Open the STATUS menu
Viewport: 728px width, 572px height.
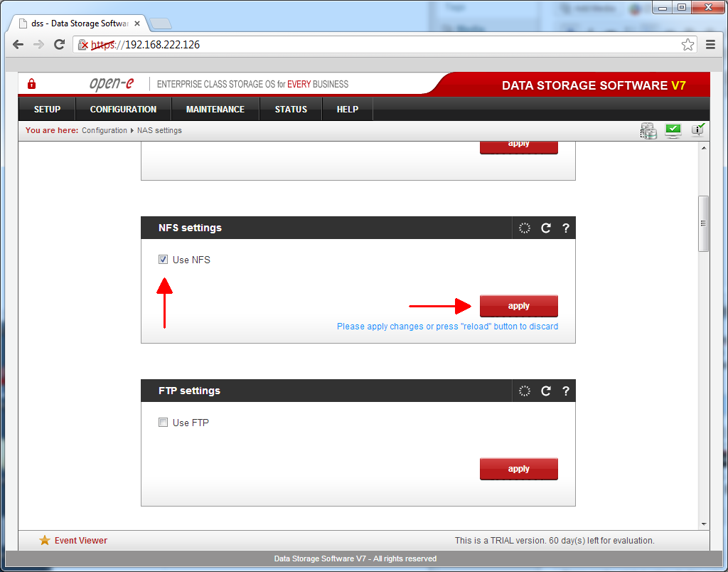click(x=291, y=109)
